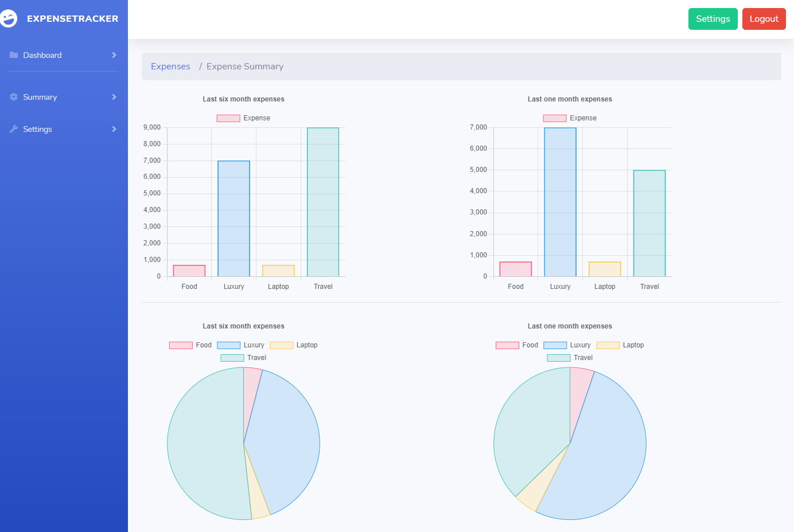Click the Travel bar in one month chart
The image size is (794, 532).
649,223
